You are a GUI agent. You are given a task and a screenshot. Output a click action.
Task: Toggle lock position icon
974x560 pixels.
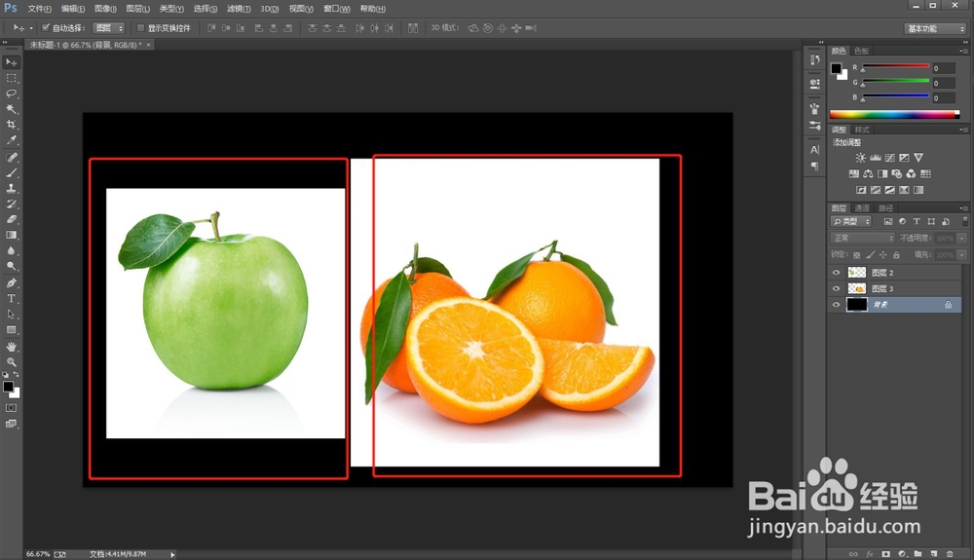click(882, 255)
